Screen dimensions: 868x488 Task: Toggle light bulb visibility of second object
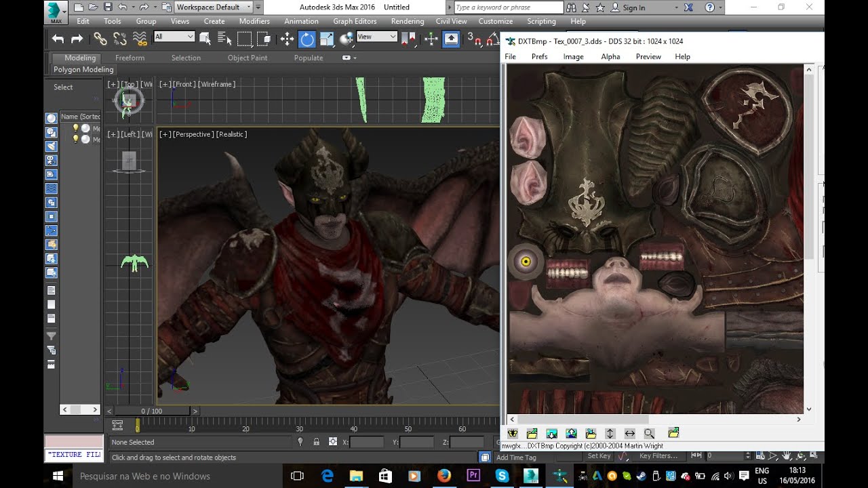pyautogui.click(x=75, y=139)
